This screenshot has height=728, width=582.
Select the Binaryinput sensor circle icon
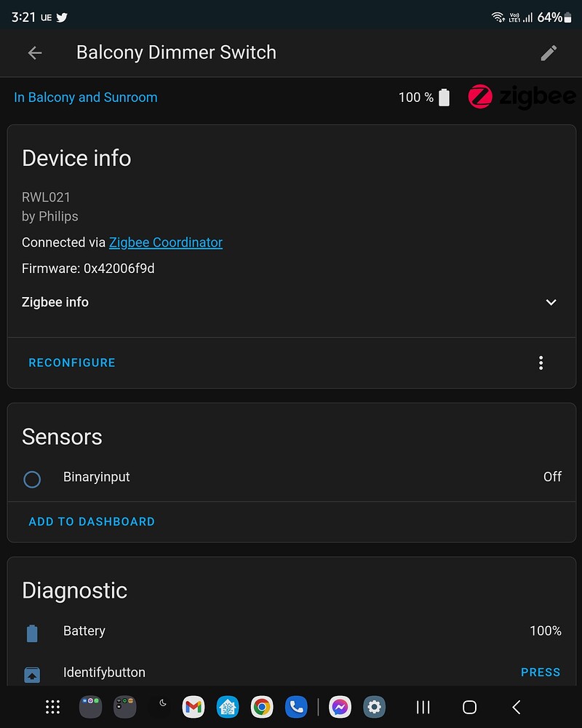(x=31, y=479)
